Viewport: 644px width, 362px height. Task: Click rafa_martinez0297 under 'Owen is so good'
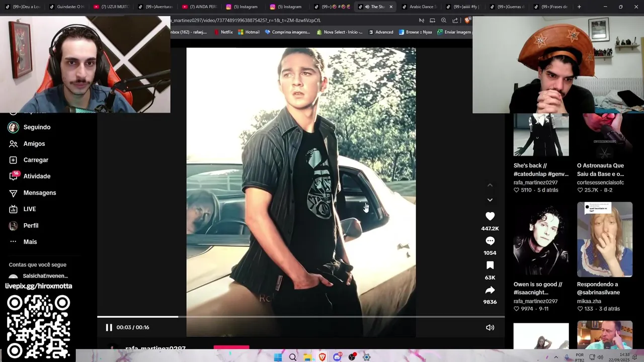point(535,301)
